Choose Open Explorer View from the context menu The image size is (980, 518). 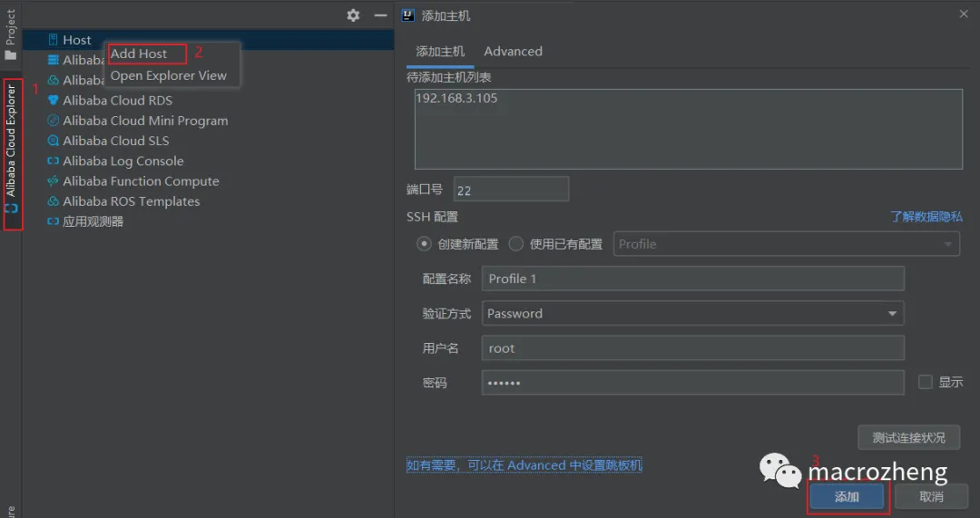coord(169,75)
